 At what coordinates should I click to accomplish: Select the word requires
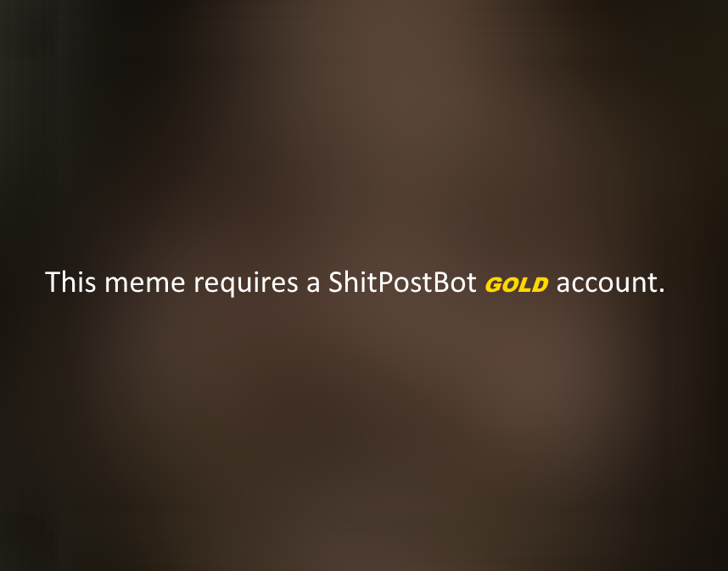point(246,283)
